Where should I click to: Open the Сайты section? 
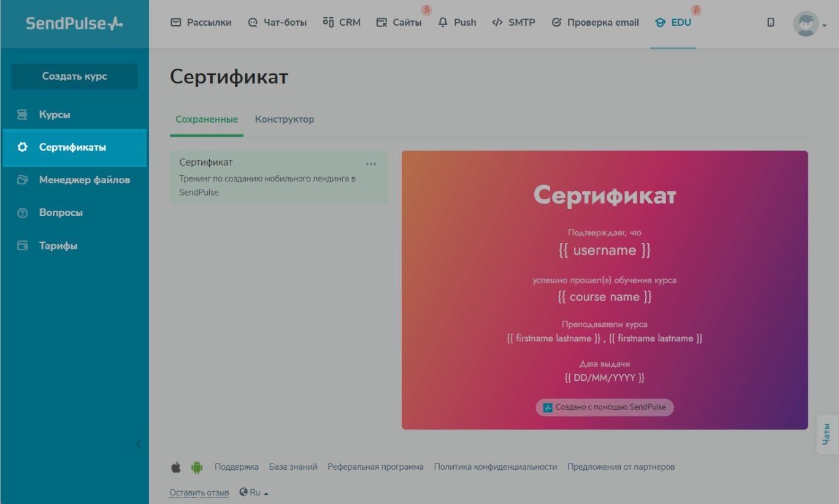click(399, 23)
